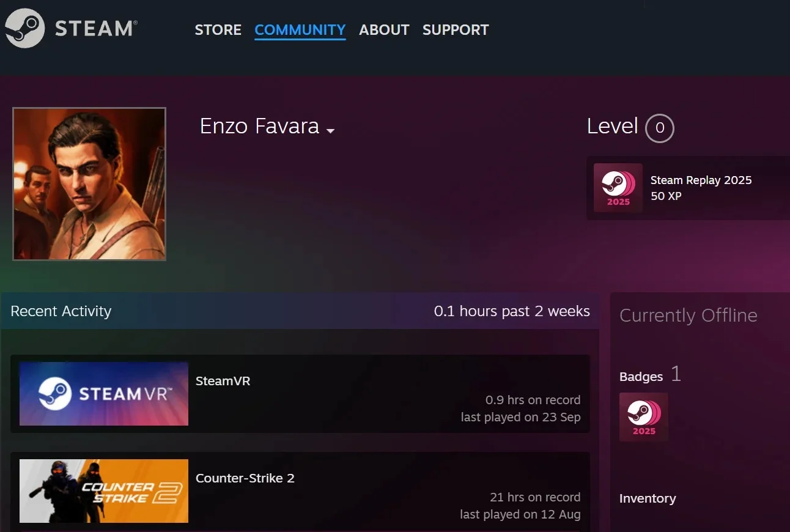Click 0.9 hrs on record text

point(533,400)
